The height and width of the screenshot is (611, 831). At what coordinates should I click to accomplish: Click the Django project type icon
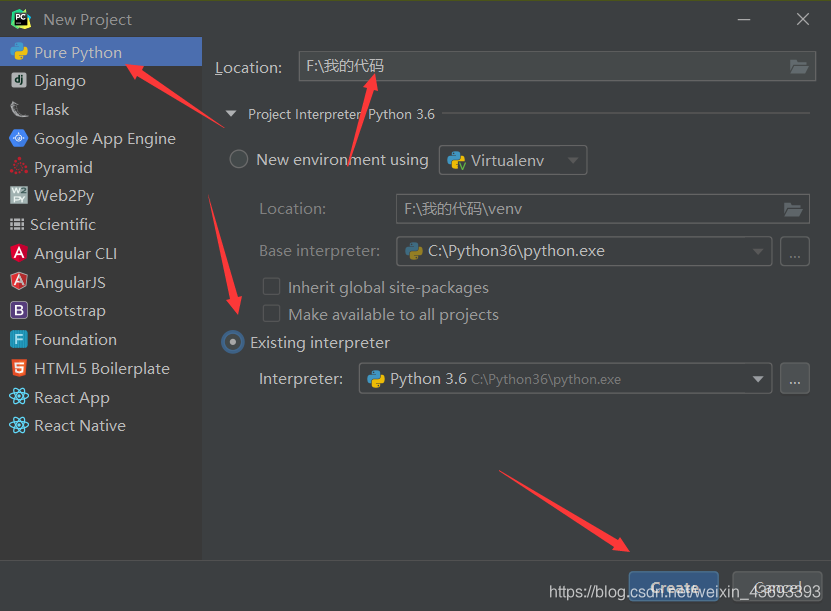pyautogui.click(x=19, y=80)
